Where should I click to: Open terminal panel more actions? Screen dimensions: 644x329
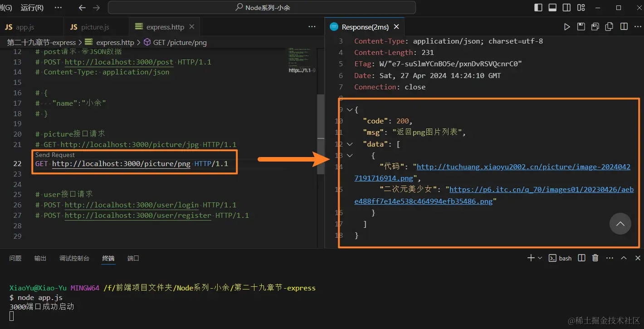(609, 258)
